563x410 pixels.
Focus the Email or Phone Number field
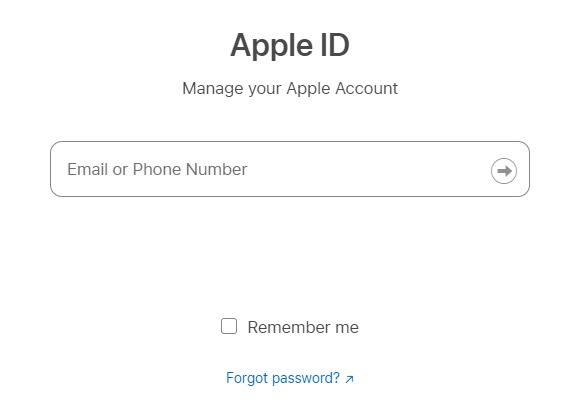point(290,169)
